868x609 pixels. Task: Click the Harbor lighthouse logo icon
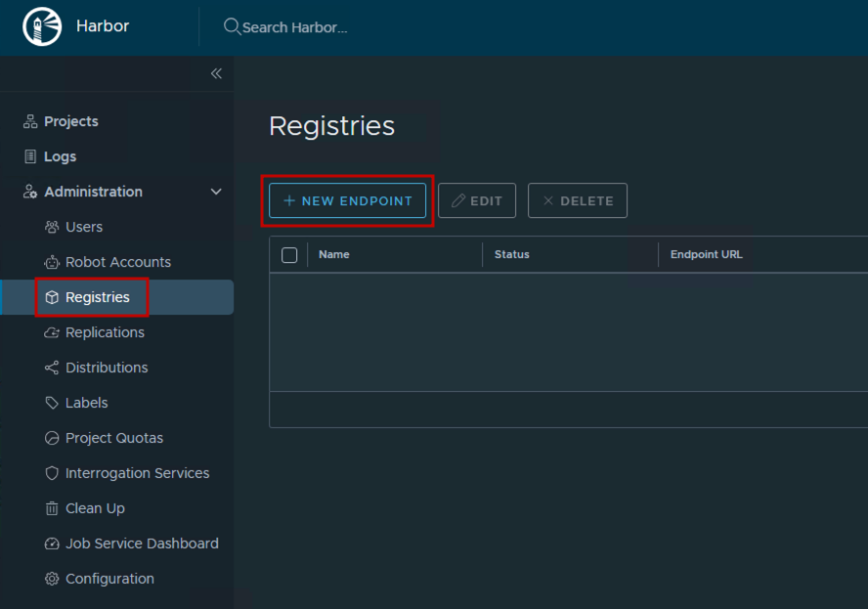tap(42, 26)
